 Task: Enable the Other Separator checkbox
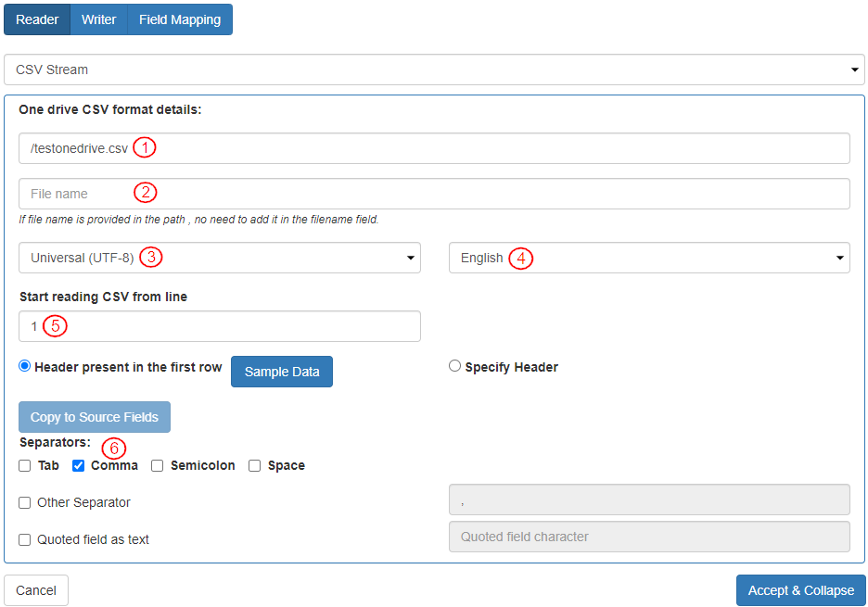tap(25, 502)
